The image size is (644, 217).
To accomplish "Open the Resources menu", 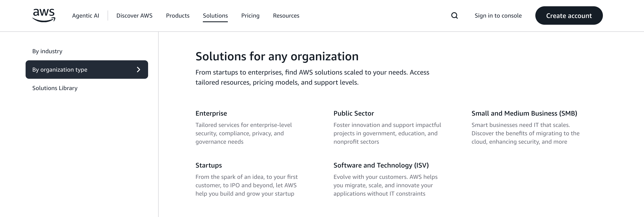I will [286, 15].
